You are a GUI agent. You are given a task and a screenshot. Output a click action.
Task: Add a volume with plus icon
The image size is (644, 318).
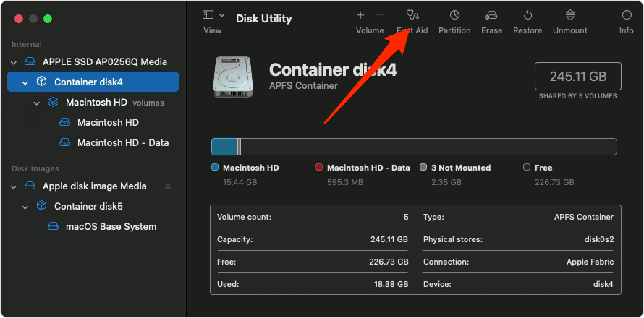click(x=360, y=15)
